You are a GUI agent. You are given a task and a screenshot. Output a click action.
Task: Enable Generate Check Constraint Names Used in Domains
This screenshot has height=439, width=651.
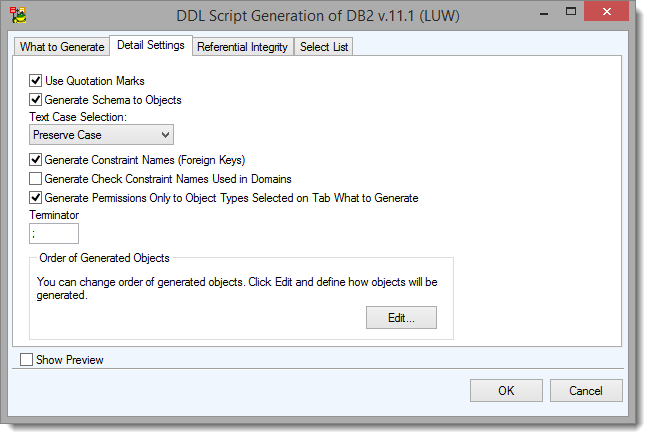[36, 178]
